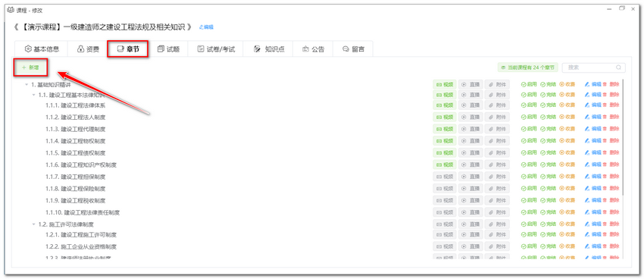Click the 新增 add chapter button
Screen dimensions: 644x279
(31, 67)
